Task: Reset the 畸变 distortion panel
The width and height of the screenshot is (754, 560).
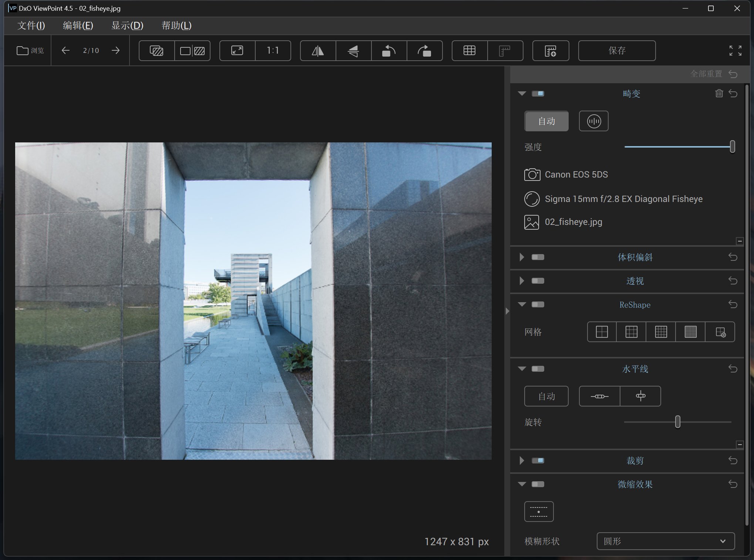Action: coord(733,94)
